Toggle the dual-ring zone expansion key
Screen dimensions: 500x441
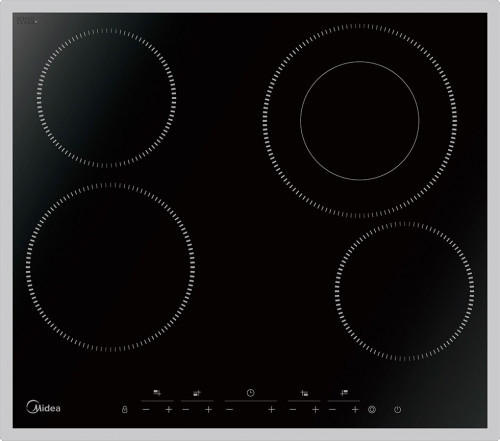coord(372,410)
